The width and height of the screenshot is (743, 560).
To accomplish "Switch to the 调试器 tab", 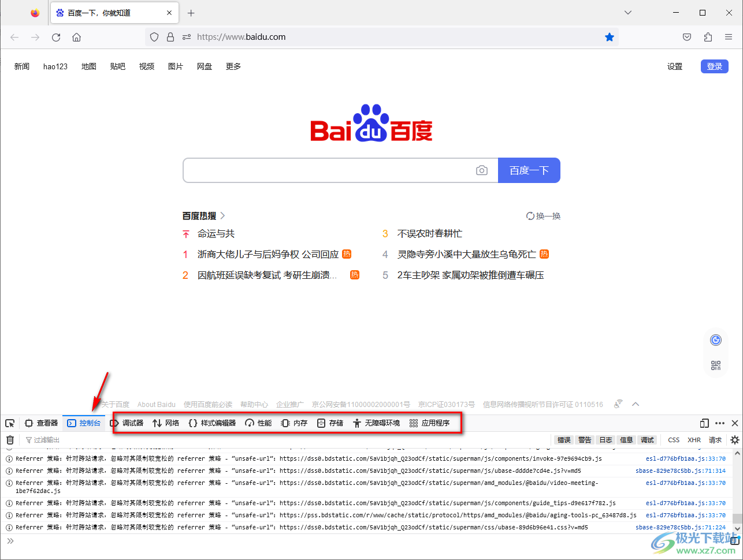I will point(127,423).
